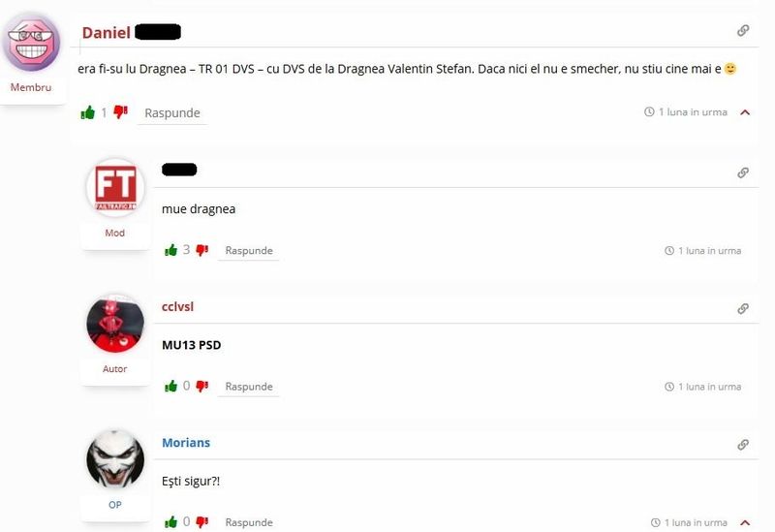
Task: Reply to Daniel's comment via Raspunde
Action: pos(172,113)
